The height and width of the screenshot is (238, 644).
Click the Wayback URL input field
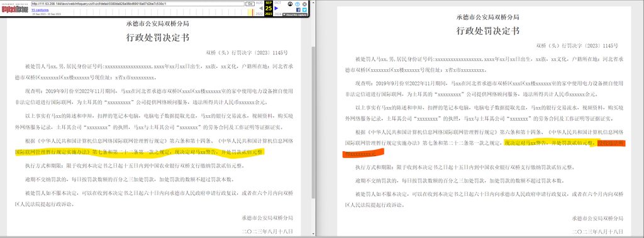(x=138, y=4)
